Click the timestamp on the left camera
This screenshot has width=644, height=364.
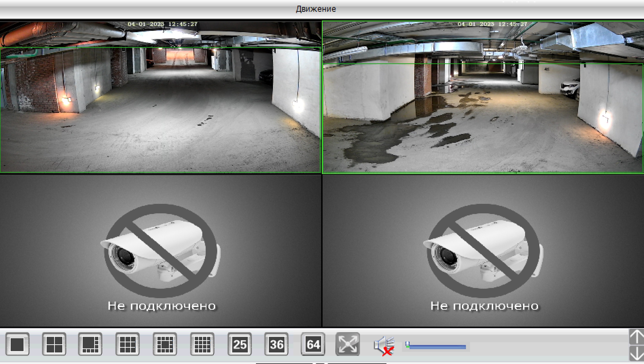tap(162, 24)
